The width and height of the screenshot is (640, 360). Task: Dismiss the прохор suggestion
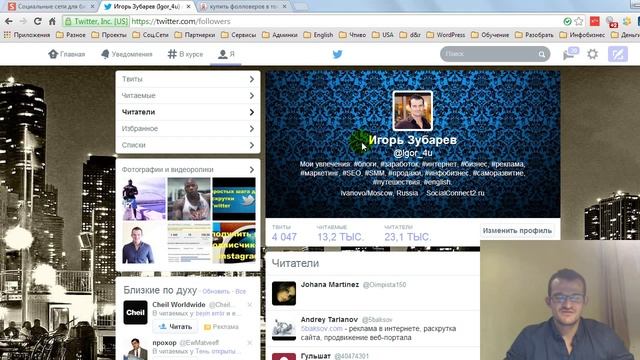250,342
